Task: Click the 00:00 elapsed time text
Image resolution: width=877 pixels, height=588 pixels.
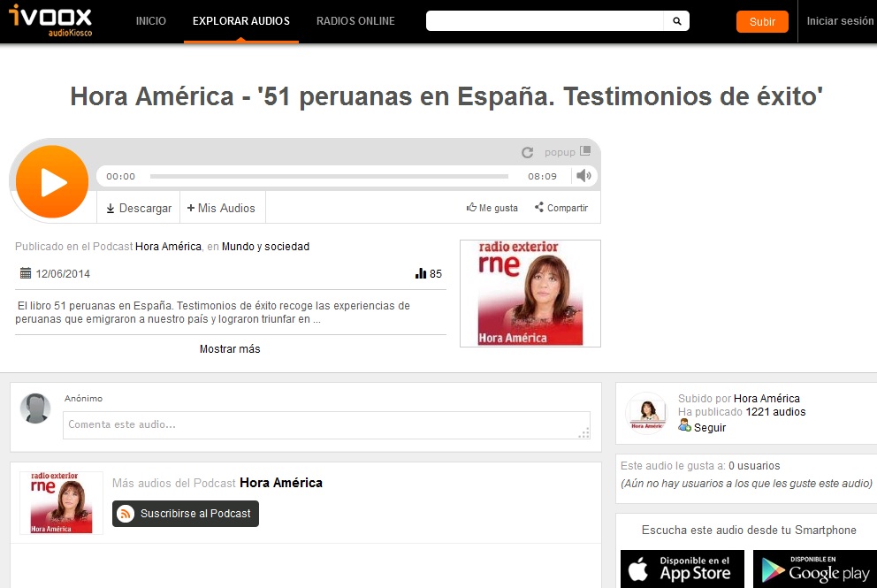Action: click(x=121, y=176)
